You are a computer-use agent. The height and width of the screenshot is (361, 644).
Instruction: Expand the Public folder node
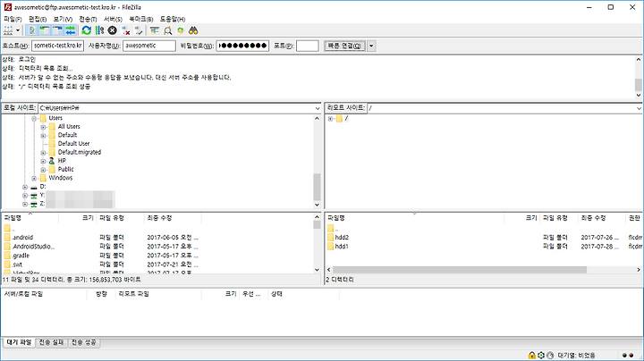43,170
